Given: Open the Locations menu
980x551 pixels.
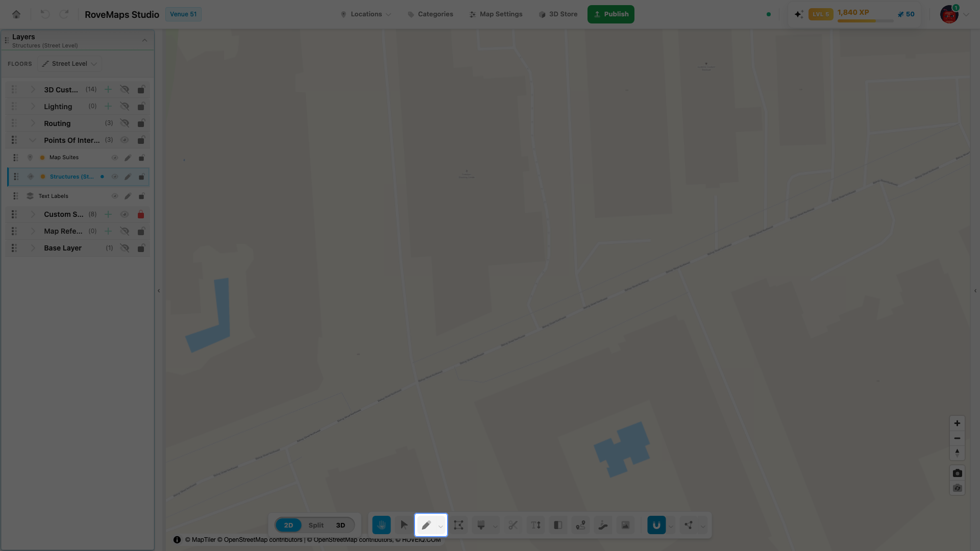Looking at the screenshot, I should 366,14.
